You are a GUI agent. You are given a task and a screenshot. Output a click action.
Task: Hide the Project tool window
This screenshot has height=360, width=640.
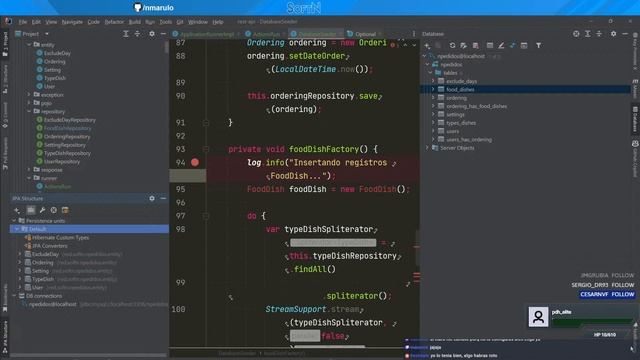click(x=163, y=34)
